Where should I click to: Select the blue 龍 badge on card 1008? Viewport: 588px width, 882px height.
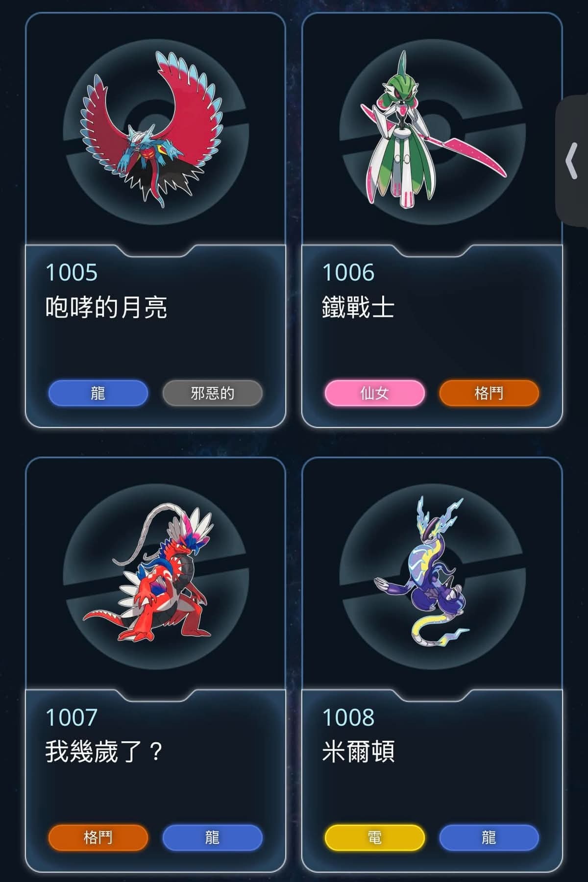(489, 837)
